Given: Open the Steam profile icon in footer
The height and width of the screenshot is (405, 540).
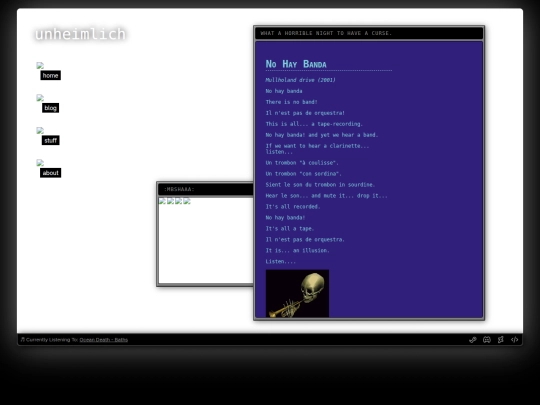Looking at the screenshot, I should click(472, 340).
